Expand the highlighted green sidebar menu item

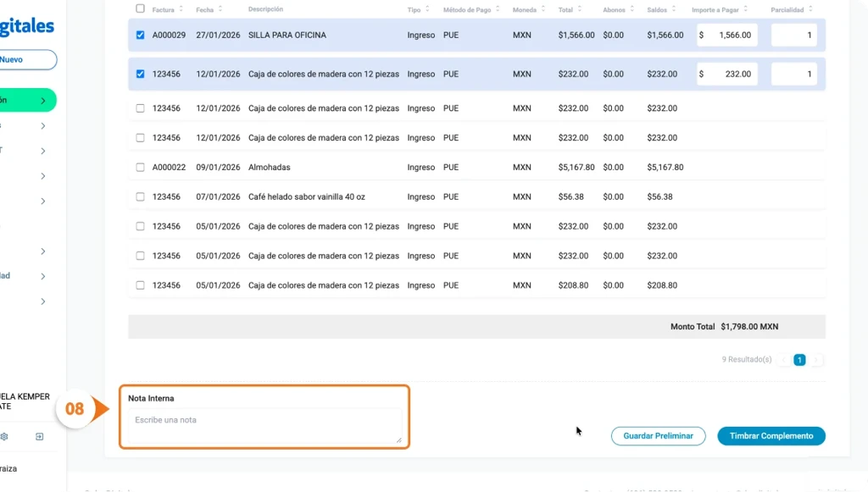pyautogui.click(x=42, y=101)
